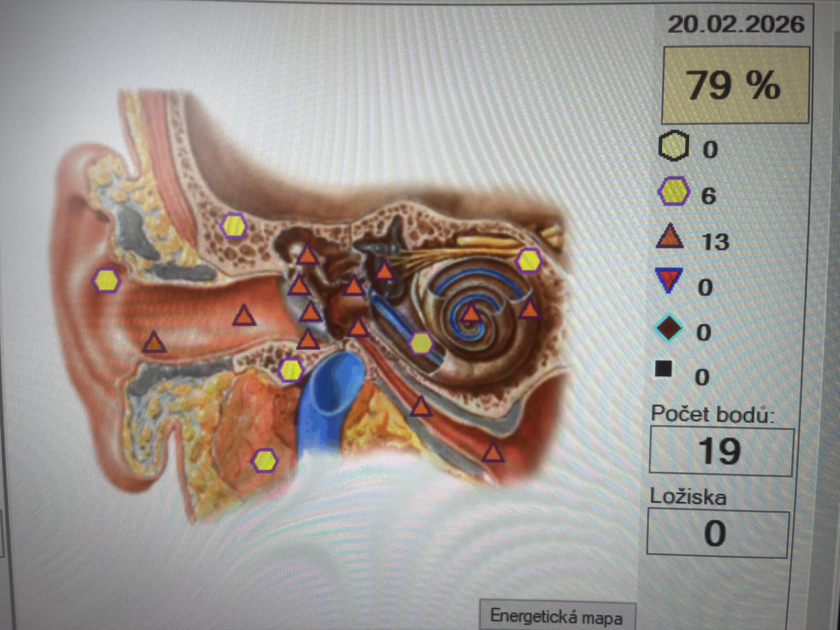Click the Ložiska field showing 0

pos(718,534)
